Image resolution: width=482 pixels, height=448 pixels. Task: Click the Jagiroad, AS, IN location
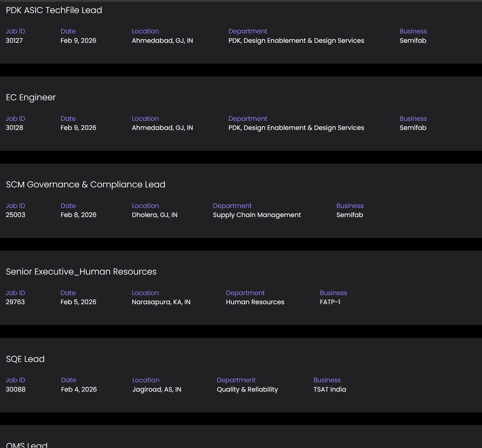coord(157,389)
